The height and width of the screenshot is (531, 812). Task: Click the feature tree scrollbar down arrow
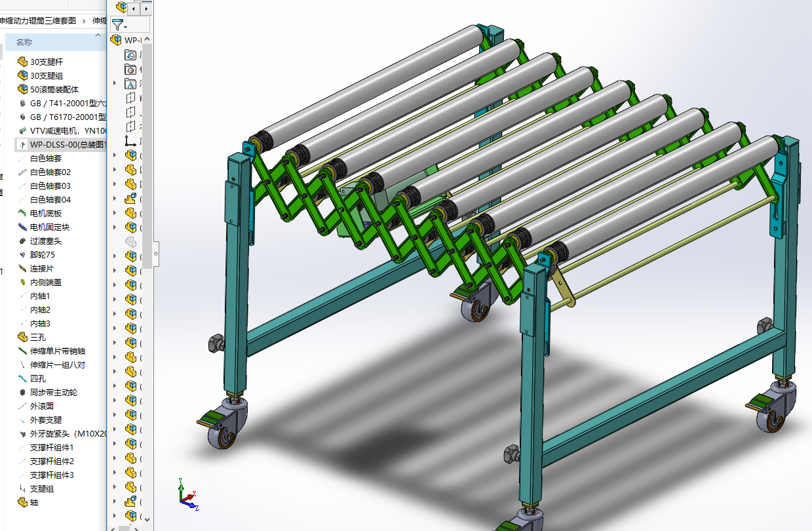[147, 519]
